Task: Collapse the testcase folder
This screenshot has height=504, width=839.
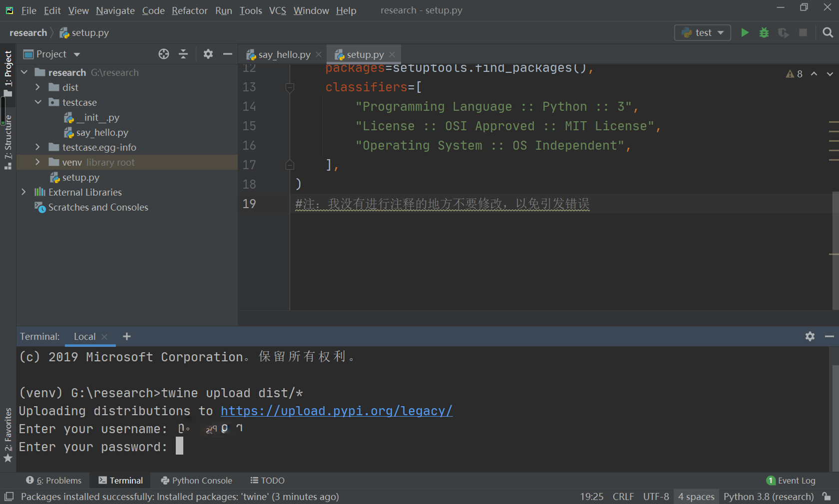Action: (38, 102)
